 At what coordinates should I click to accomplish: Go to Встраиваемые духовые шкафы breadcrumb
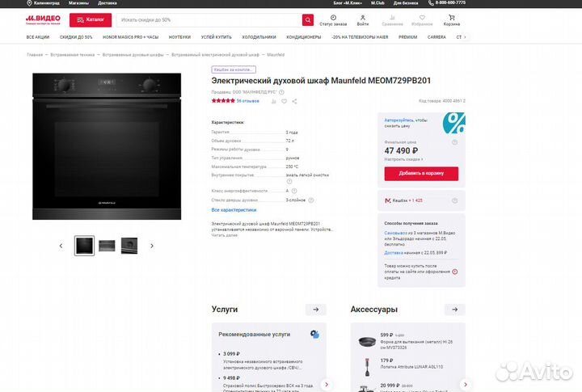[x=133, y=55]
